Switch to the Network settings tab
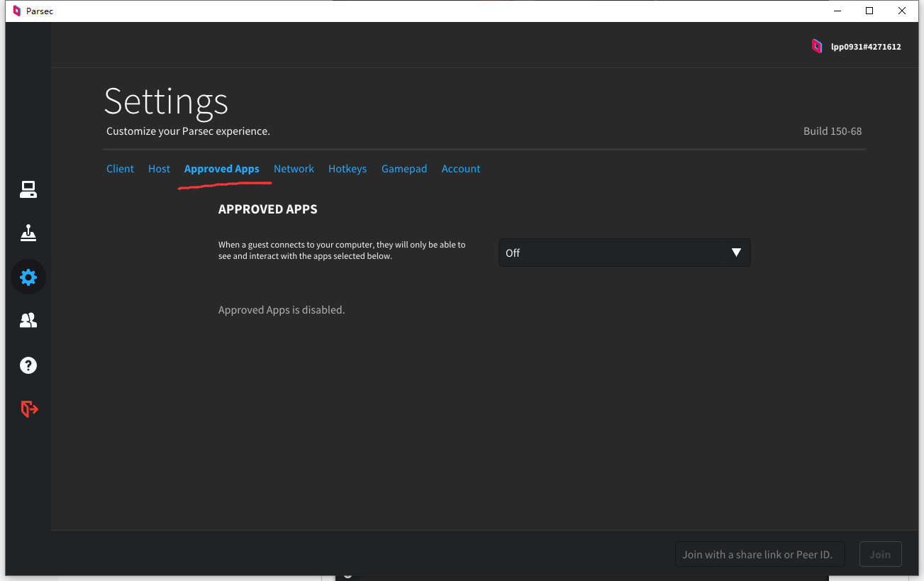Image resolution: width=924 pixels, height=581 pixels. coord(294,169)
